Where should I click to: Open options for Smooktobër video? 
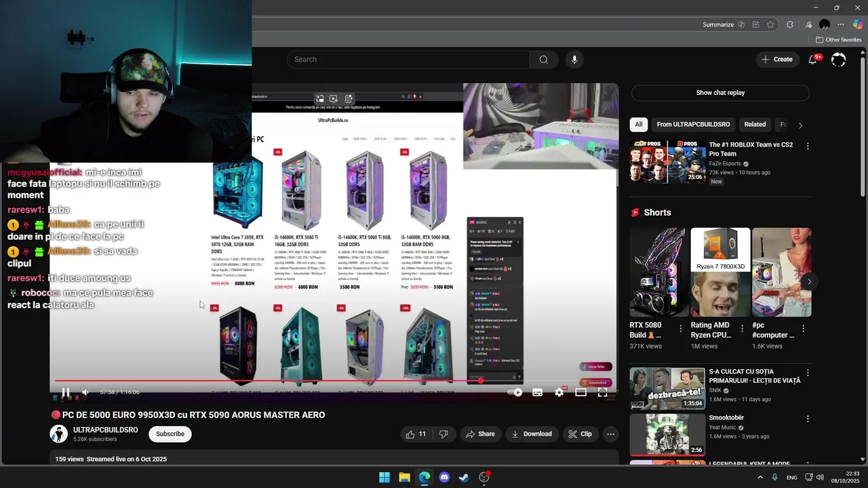808,419
